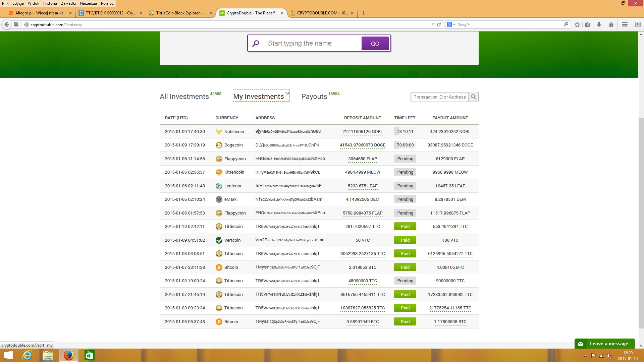Open the address bar history dropdown arrow
Image resolution: width=644 pixels, height=362 pixels.
(433, 24)
